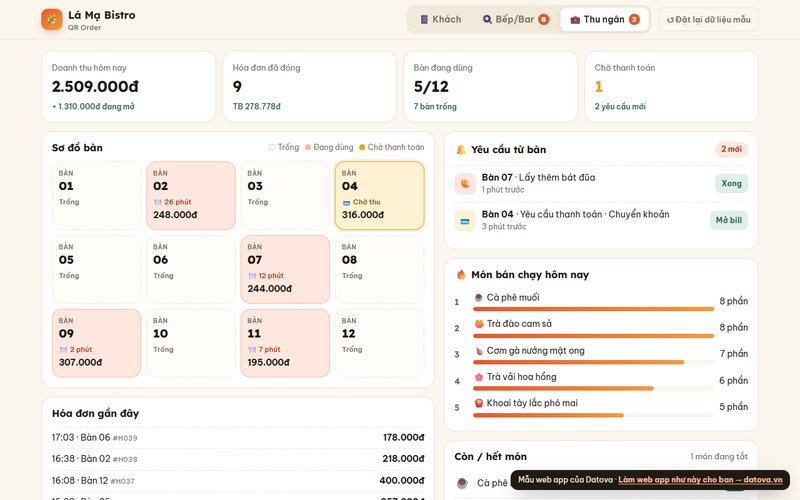The image size is (800, 500).
Task: Click the 8 phần value for Cà phê muối
Action: point(734,301)
